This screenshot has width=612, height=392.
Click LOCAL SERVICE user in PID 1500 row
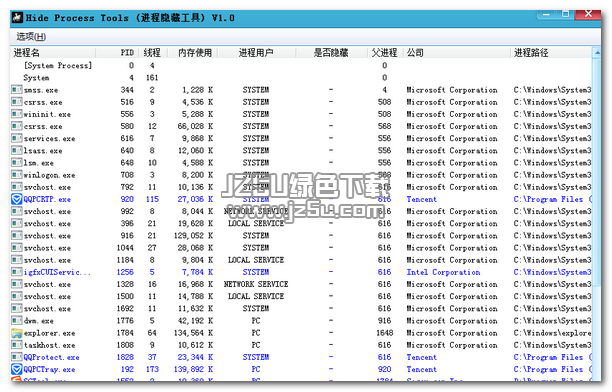point(256,296)
